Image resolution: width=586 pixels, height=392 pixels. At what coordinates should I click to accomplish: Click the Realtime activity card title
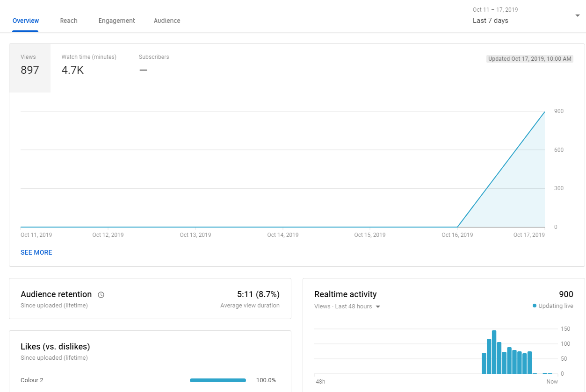(346, 294)
